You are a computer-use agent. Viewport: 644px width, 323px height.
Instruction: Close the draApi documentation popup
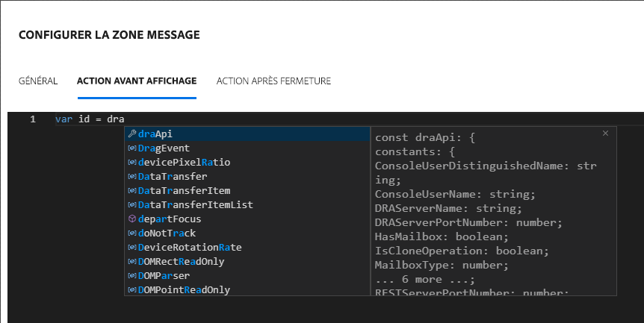click(605, 134)
